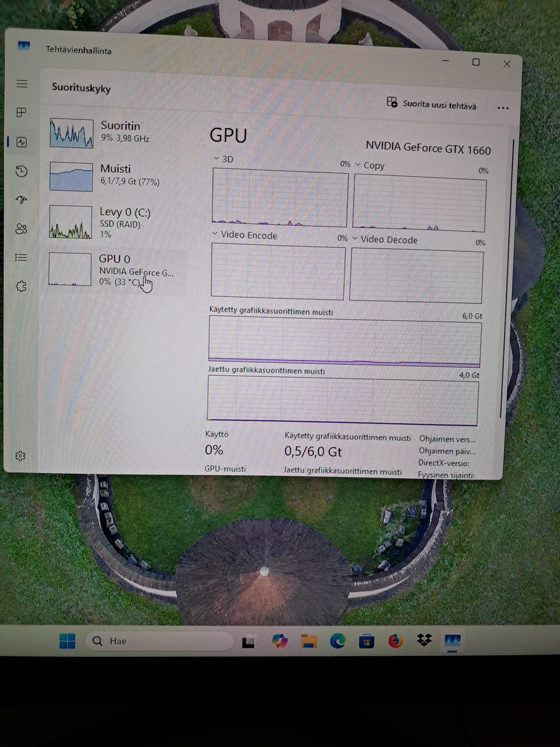The image size is (560, 747).
Task: Open the Details page list icon
Action: [x=22, y=257]
